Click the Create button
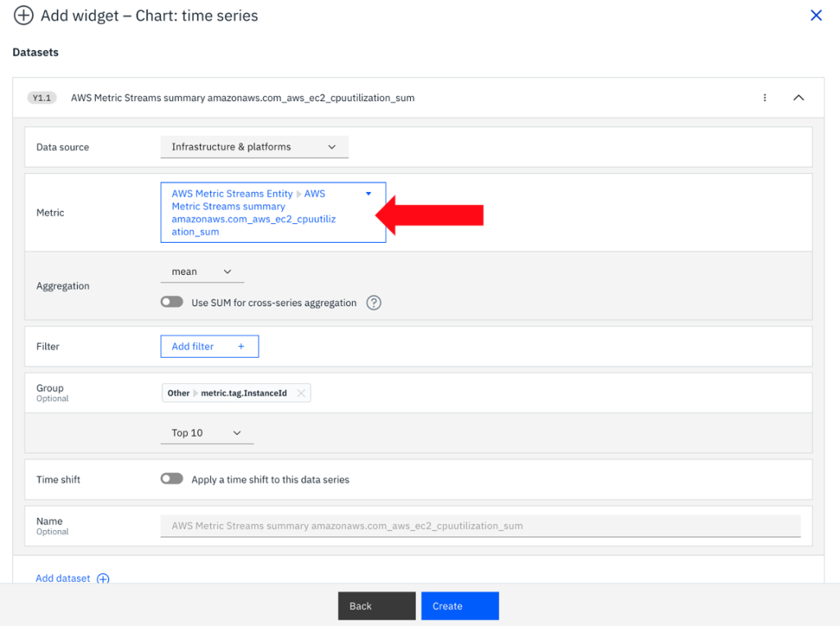 pos(459,605)
